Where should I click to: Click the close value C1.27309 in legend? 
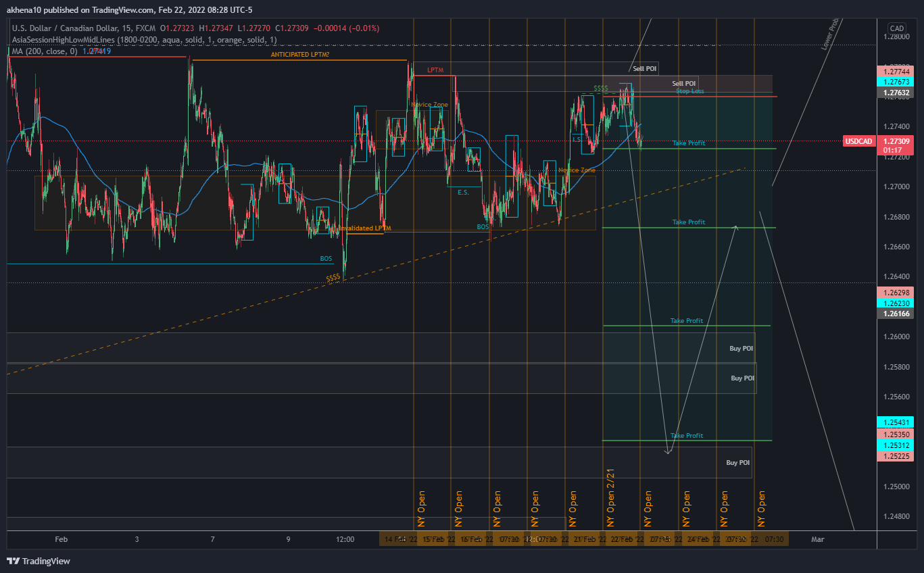(292, 28)
